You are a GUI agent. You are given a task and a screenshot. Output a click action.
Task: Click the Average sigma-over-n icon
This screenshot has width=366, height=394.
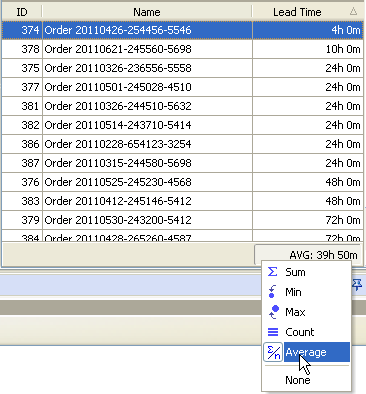click(273, 352)
